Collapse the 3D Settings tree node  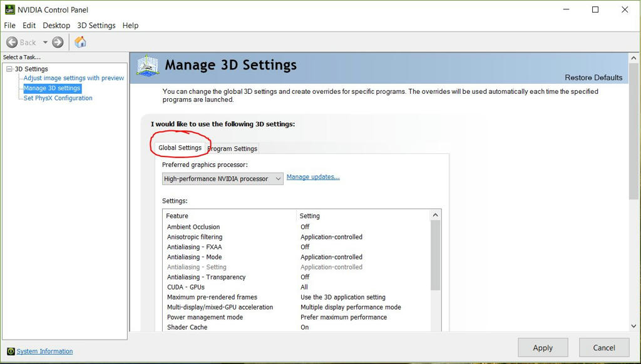(x=9, y=69)
